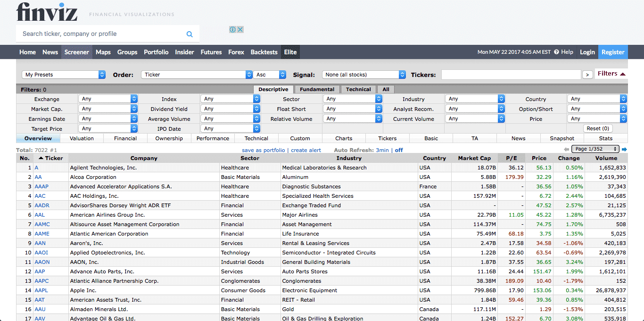
Task: Go to next page arrow
Action: (x=624, y=149)
